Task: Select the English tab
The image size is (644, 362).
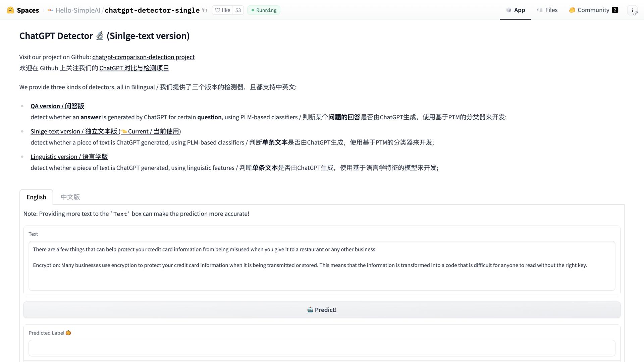Action: [x=36, y=197]
